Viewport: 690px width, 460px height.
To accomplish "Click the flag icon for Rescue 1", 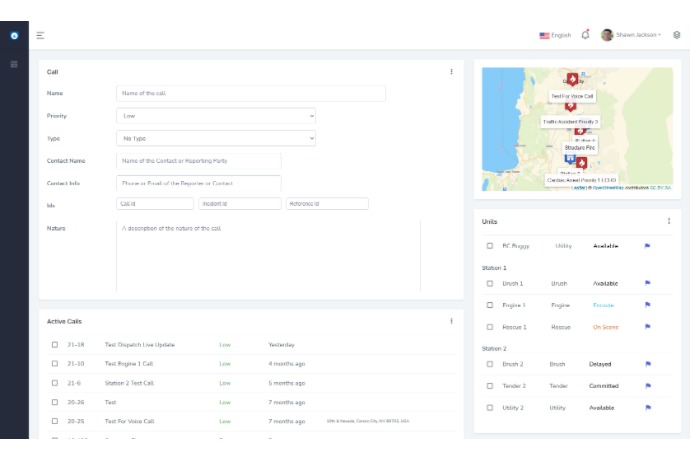I will [647, 327].
